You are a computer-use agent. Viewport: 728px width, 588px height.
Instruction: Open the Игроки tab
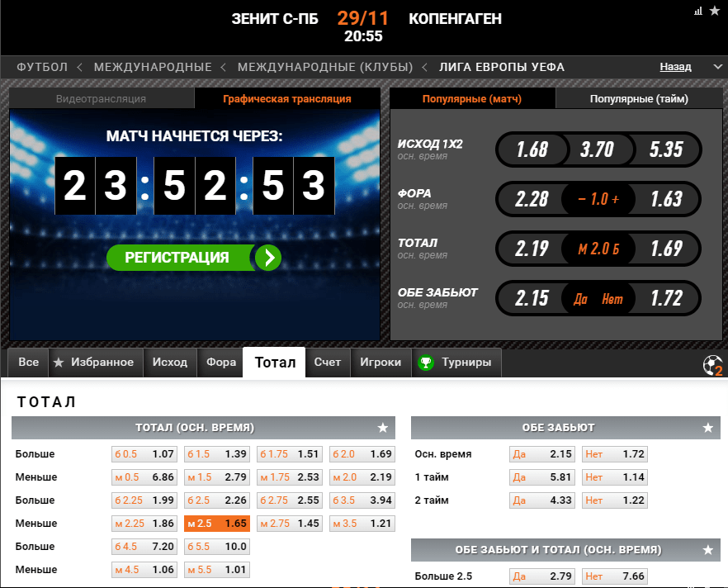[x=381, y=363]
